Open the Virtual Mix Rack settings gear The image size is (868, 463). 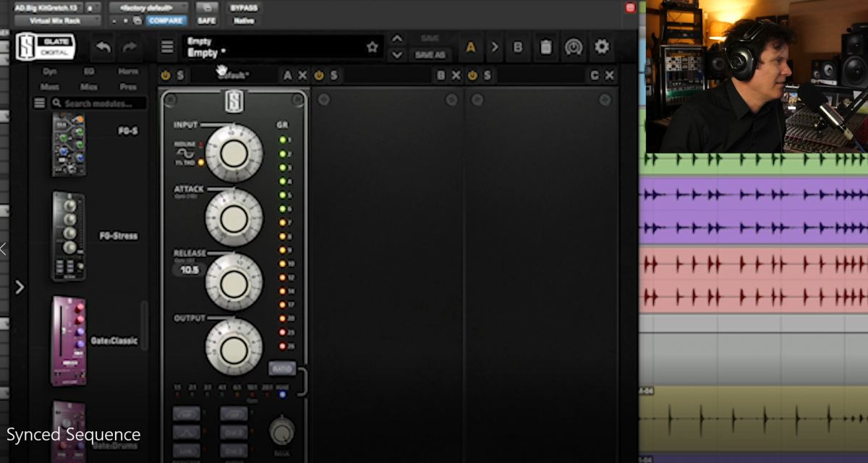pos(602,46)
